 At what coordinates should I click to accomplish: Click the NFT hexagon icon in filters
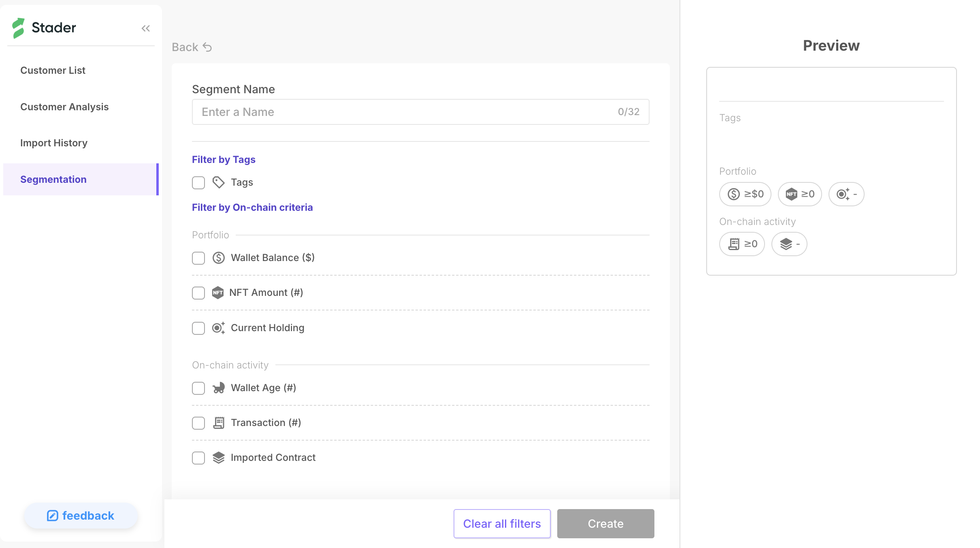pyautogui.click(x=218, y=293)
